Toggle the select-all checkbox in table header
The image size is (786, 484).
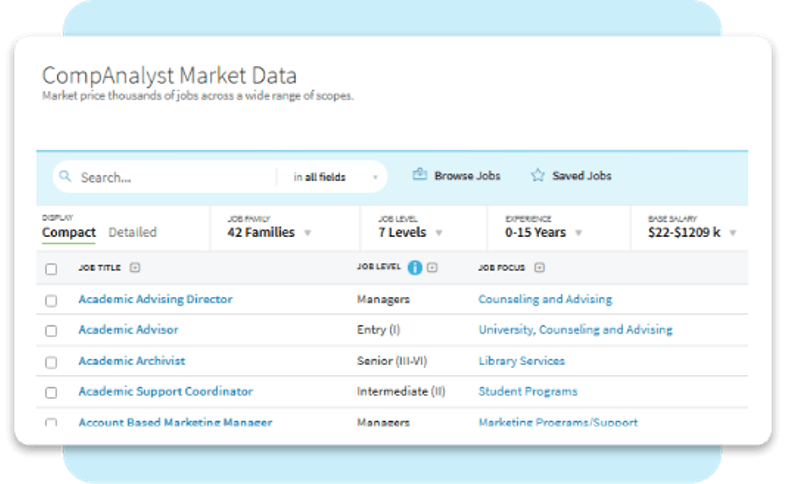point(51,269)
